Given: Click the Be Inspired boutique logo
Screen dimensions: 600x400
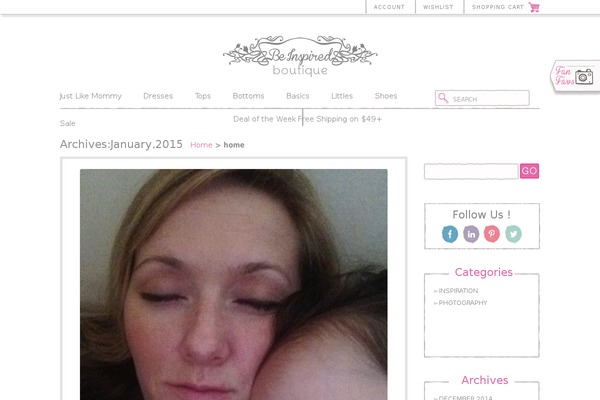Looking at the screenshot, I should point(300,56).
